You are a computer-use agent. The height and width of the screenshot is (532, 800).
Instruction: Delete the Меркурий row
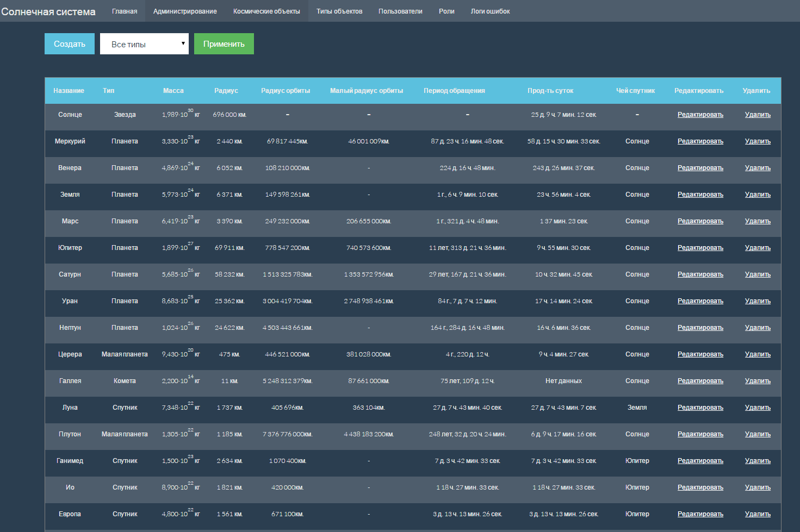click(758, 141)
